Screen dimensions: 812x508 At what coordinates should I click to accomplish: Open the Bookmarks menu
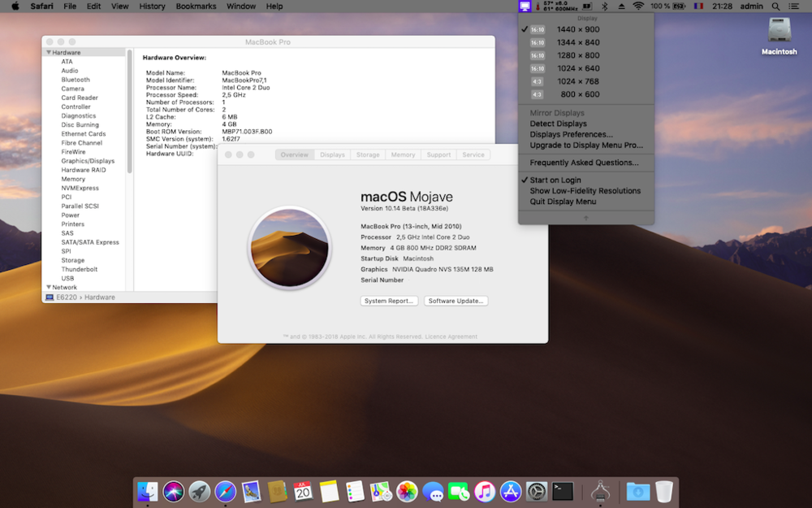(195, 7)
